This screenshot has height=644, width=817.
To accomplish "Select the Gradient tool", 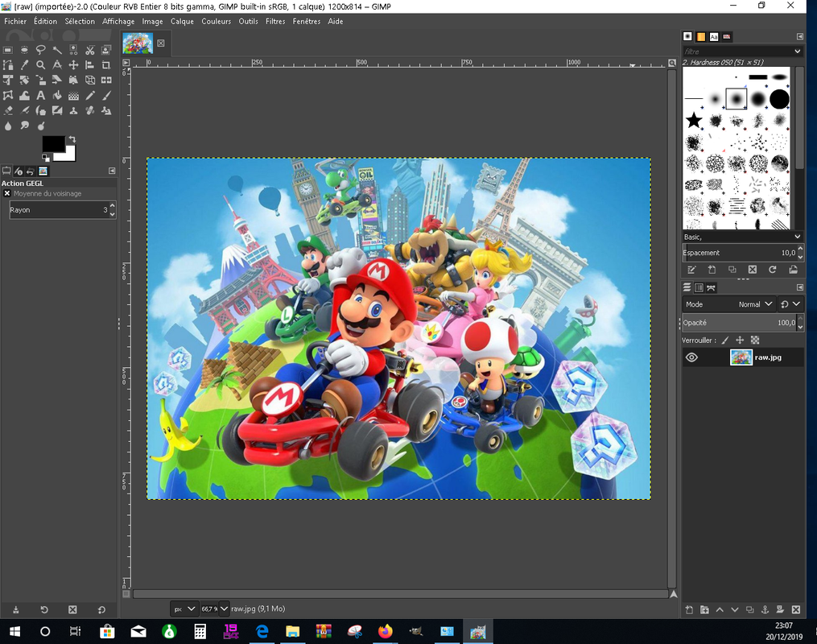I will [x=73, y=95].
